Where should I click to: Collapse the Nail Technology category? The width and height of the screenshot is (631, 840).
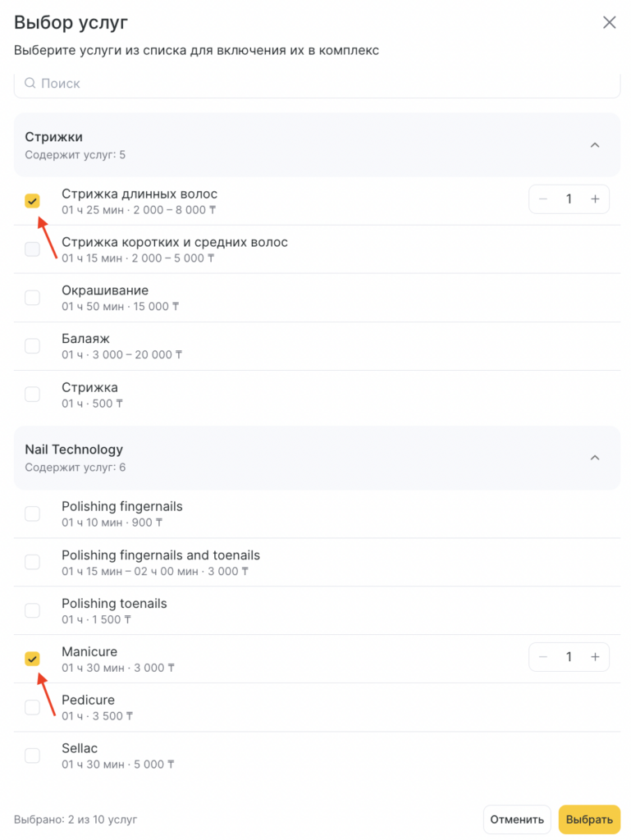pyautogui.click(x=595, y=458)
